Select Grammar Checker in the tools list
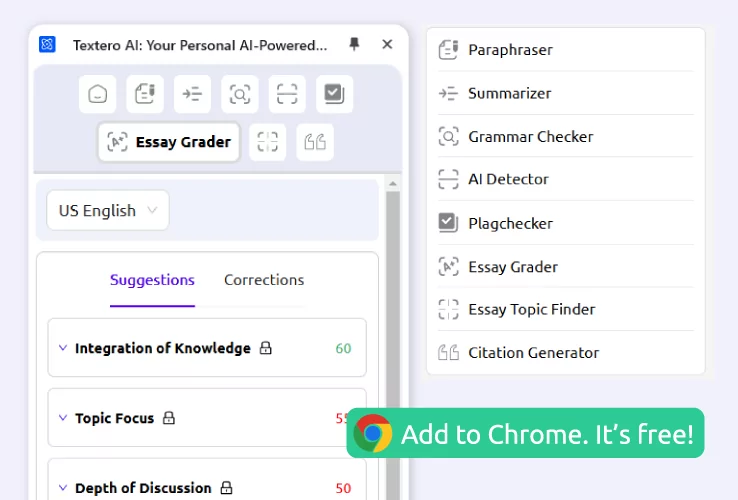This screenshot has width=738, height=500. [x=566, y=137]
